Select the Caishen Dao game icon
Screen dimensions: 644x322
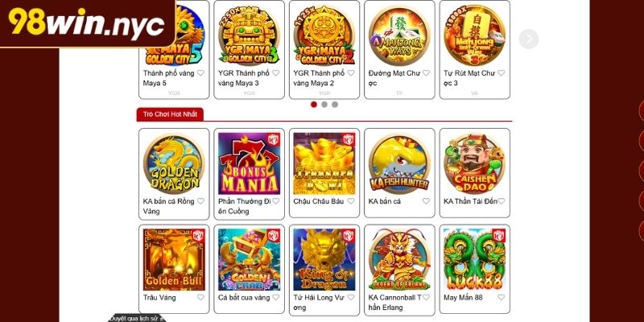click(474, 163)
